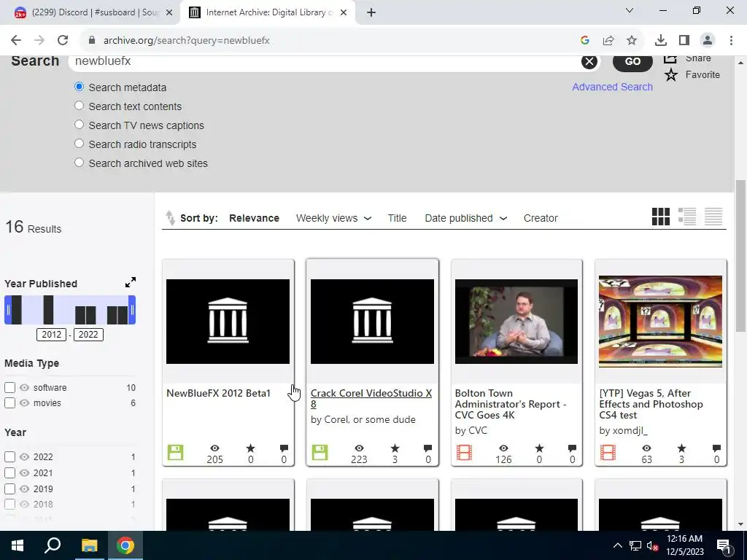Check the 2021 year filter
This screenshot has width=747, height=560.
(9, 472)
